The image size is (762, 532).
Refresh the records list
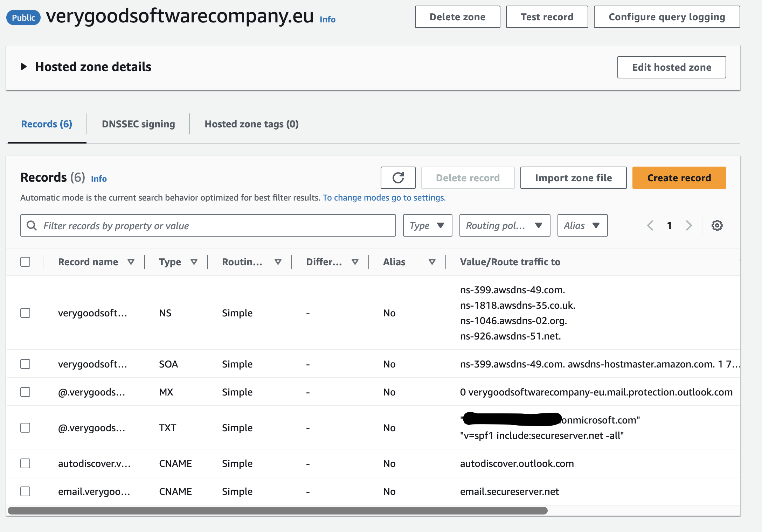pos(398,178)
